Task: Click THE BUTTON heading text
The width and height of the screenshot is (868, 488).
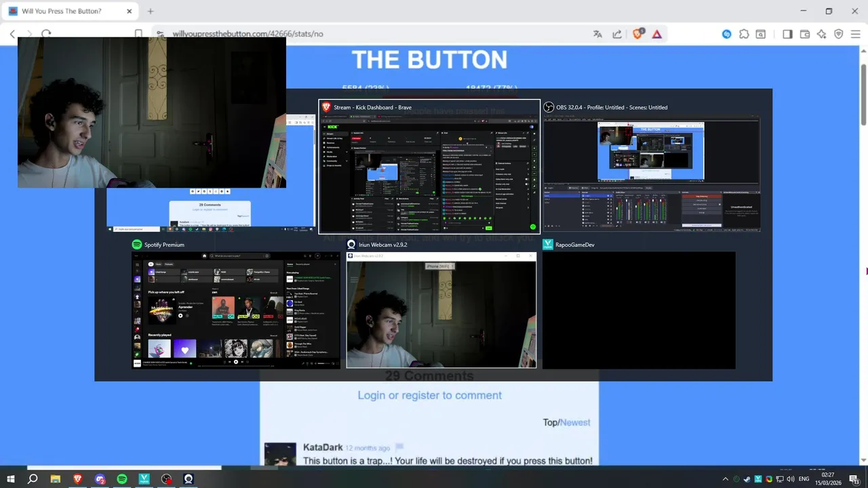Action: pyautogui.click(x=429, y=60)
